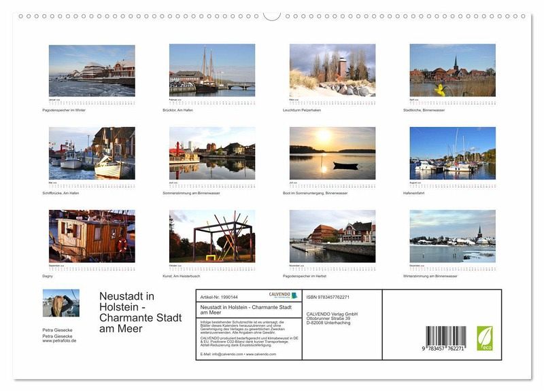Click the D-82008 Unterhaching line
544x392 pixels.
tap(328, 323)
